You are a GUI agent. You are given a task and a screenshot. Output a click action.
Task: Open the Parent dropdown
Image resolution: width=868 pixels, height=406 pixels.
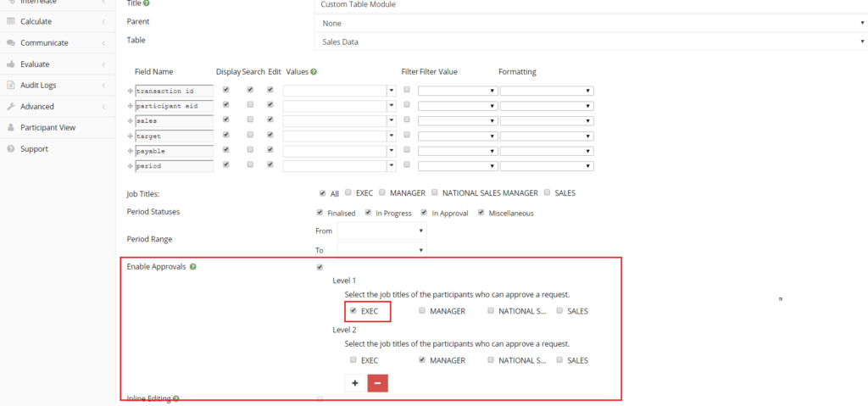coord(590,23)
